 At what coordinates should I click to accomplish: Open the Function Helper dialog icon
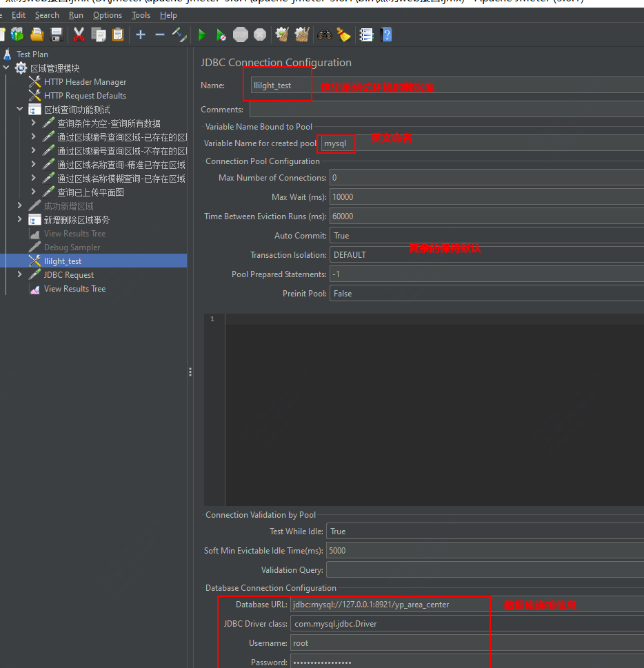[366, 34]
